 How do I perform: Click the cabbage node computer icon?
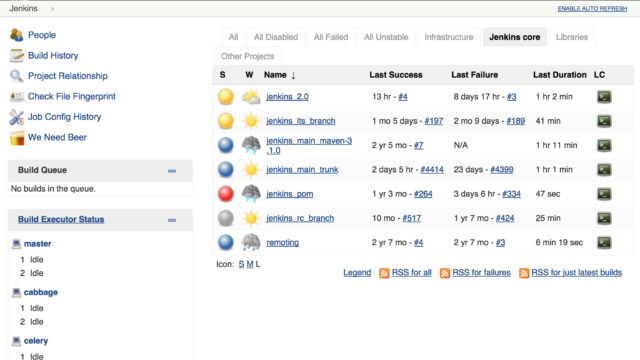click(x=16, y=293)
